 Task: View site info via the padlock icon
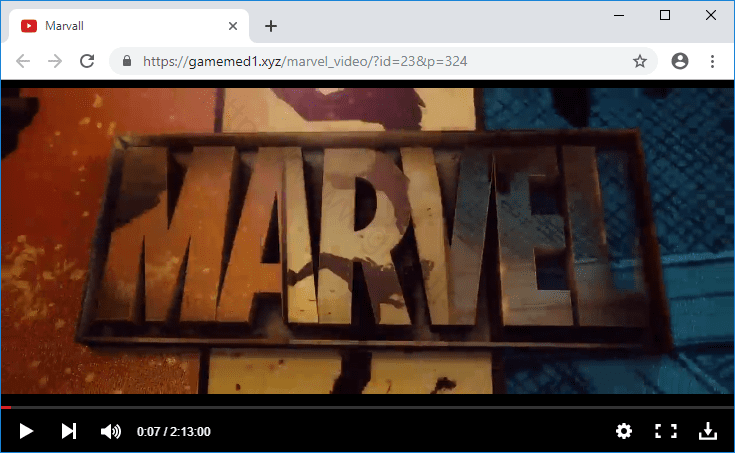(127, 61)
